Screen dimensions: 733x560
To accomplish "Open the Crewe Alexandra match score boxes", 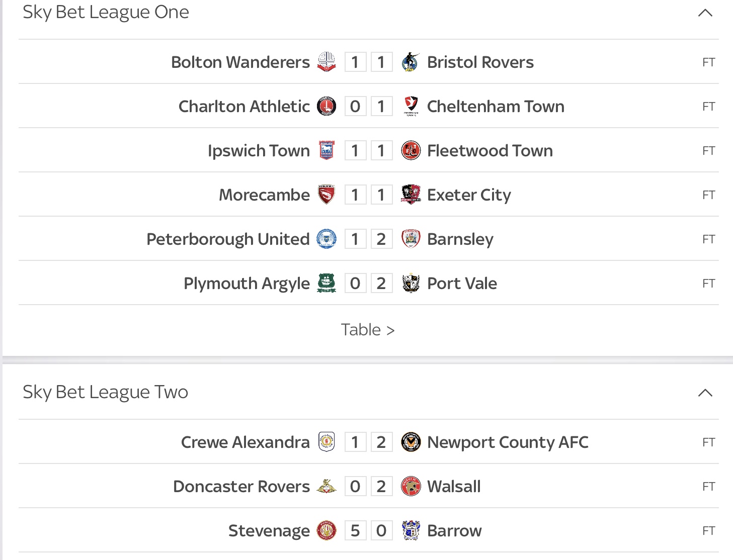I will pos(368,442).
